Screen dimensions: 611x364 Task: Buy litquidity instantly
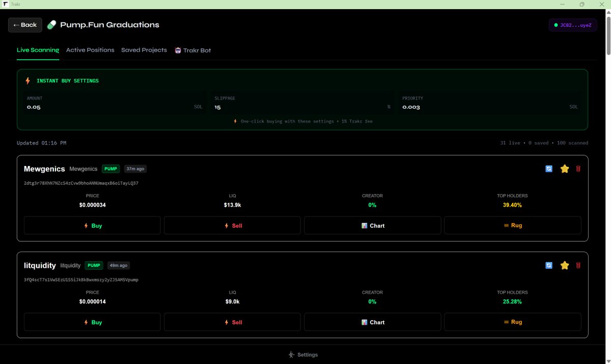click(92, 322)
